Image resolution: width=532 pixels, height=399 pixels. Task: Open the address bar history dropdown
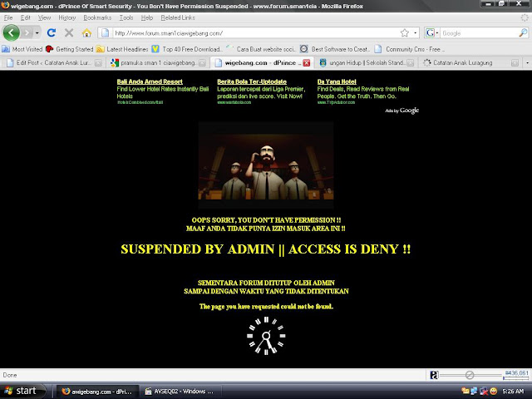coord(416,33)
